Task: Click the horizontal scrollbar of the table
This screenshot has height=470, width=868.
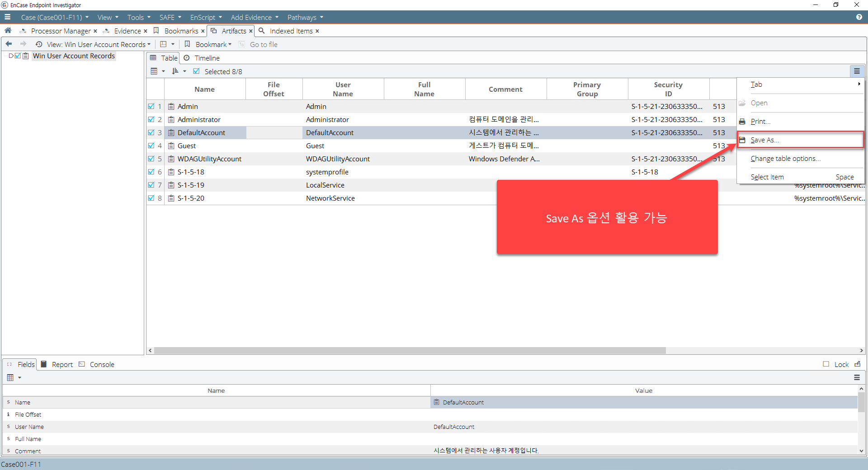Action: pos(410,351)
